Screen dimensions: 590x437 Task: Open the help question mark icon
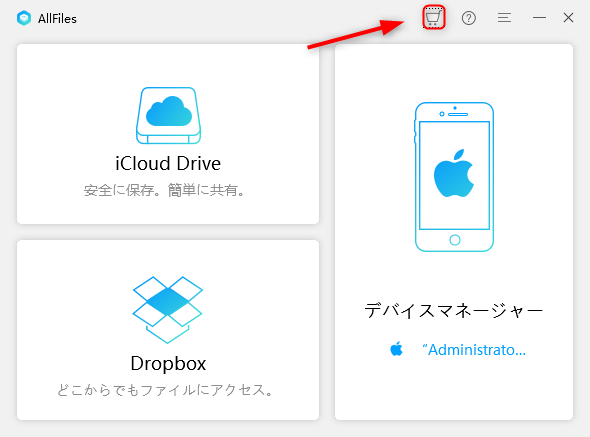coord(468,18)
